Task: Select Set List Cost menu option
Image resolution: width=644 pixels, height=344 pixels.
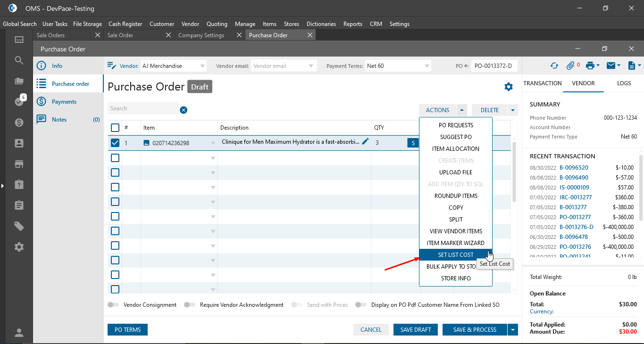Action: pos(455,255)
